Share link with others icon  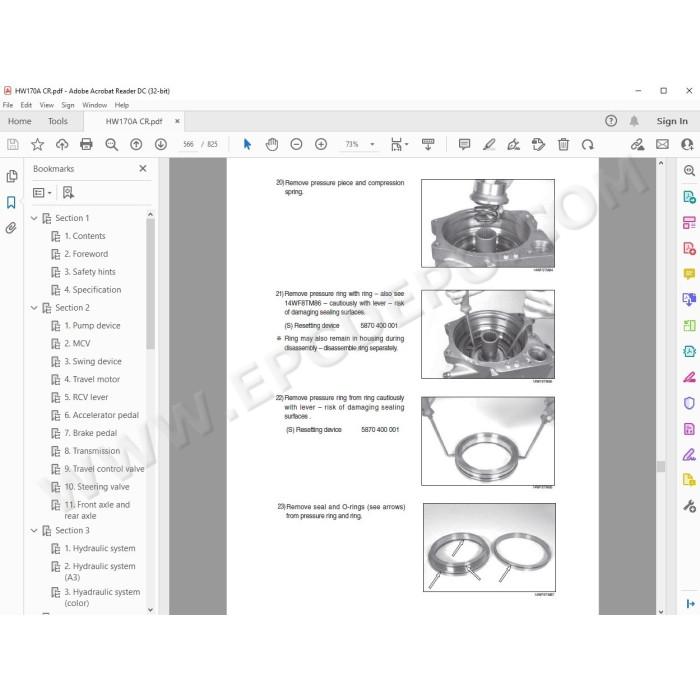[638, 144]
